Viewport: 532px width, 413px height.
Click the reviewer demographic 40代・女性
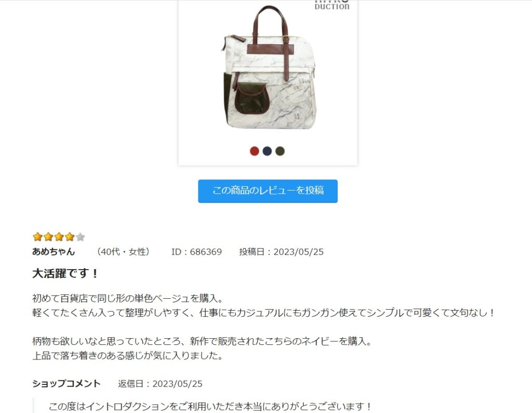coord(123,252)
